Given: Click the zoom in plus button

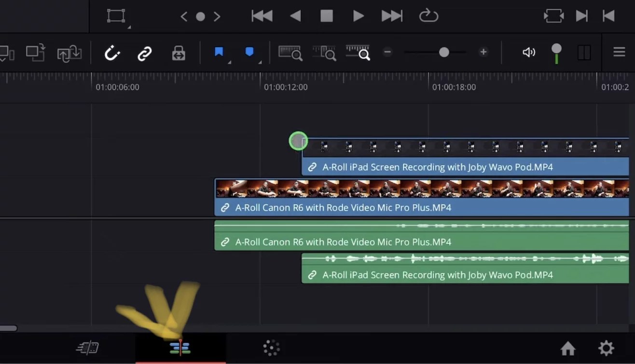Looking at the screenshot, I should (x=483, y=52).
